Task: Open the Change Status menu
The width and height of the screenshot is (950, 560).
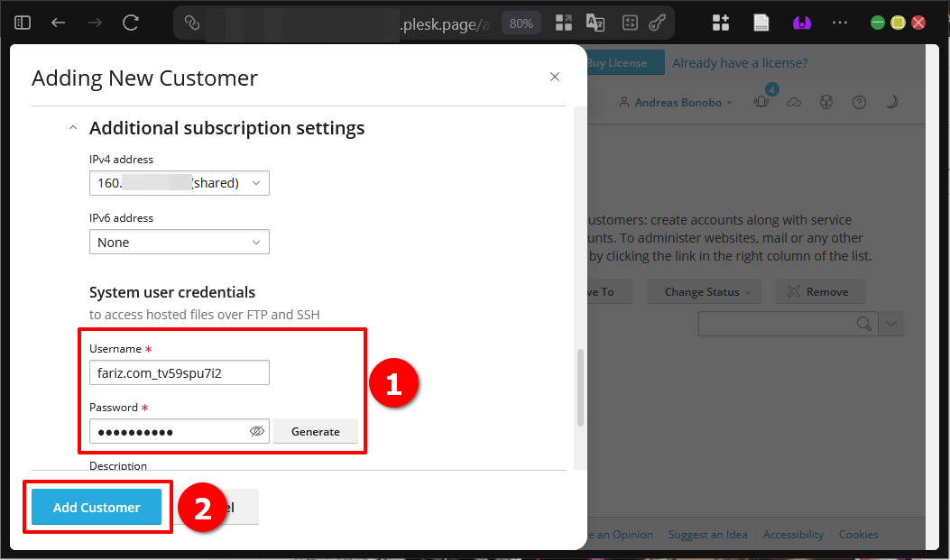Action: 706,292
